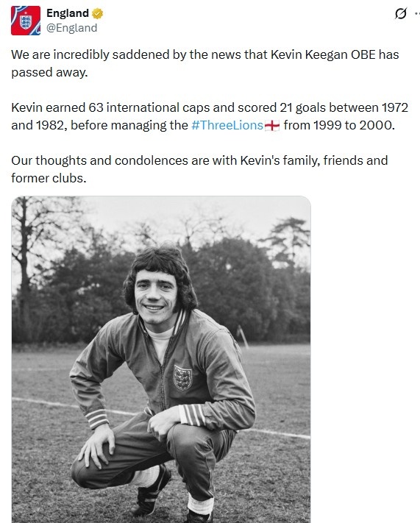Viewport: 420px width, 523px height.
Task: Click the England flag emoji
Action: (272, 126)
